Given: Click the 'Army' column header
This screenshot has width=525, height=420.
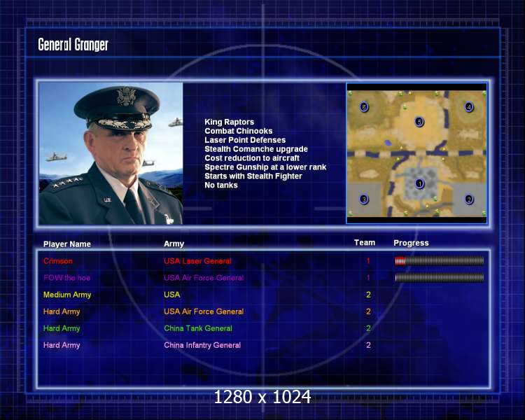Looking at the screenshot, I should click(174, 244).
